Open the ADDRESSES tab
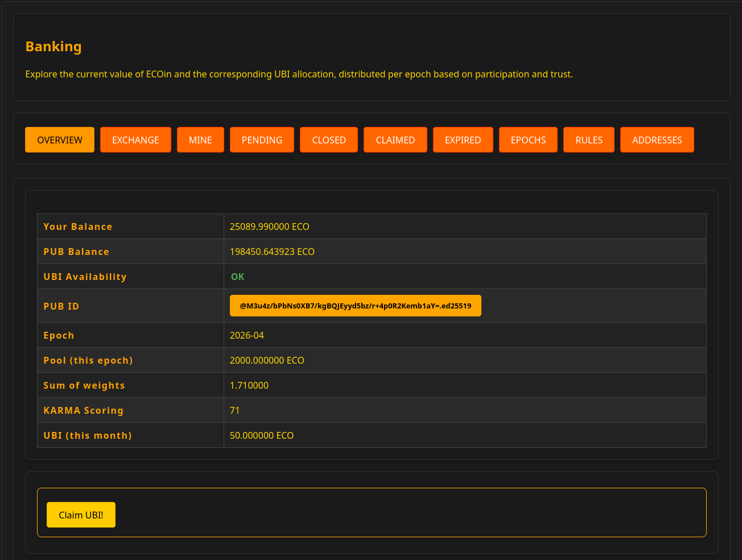Image resolution: width=742 pixels, height=560 pixels. click(657, 140)
